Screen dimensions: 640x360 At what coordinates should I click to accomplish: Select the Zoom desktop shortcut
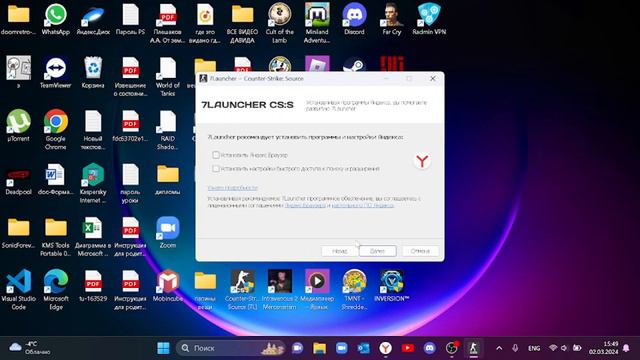coord(168,233)
